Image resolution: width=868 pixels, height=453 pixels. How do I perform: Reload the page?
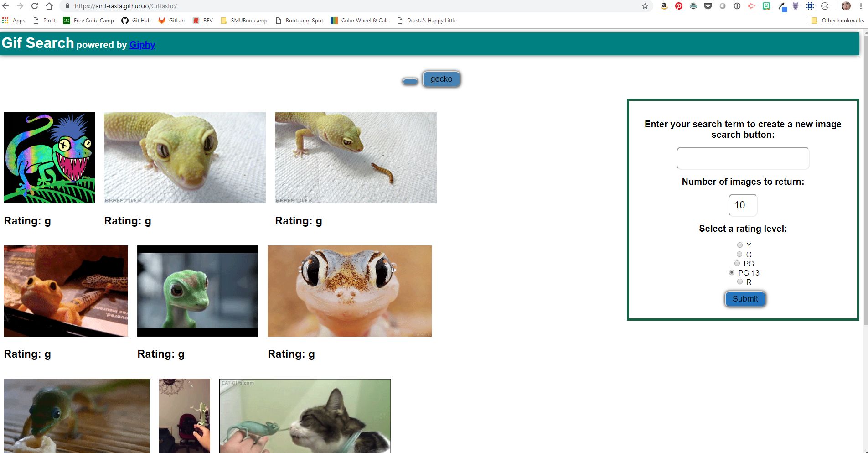[35, 6]
